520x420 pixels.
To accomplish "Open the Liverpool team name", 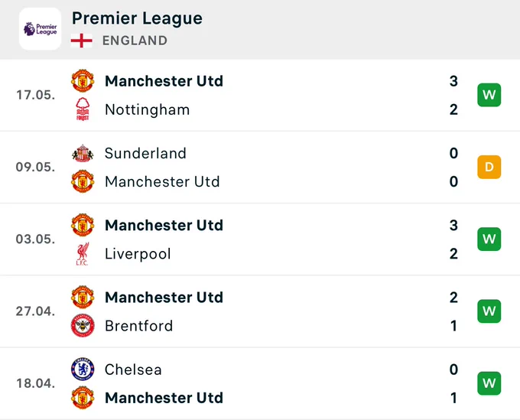I will click(x=138, y=254).
